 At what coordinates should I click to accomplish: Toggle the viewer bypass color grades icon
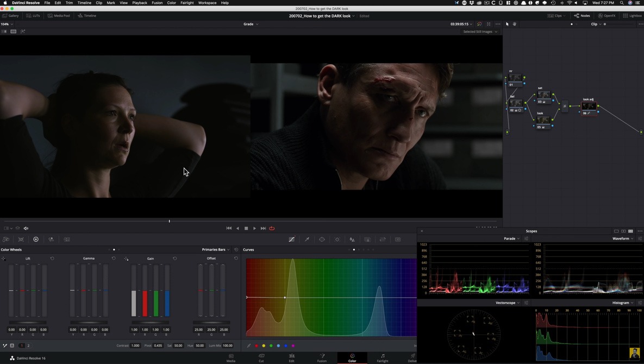click(479, 24)
